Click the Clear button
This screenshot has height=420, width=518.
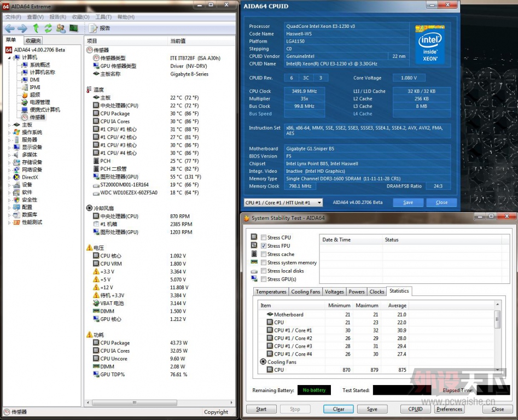click(338, 409)
